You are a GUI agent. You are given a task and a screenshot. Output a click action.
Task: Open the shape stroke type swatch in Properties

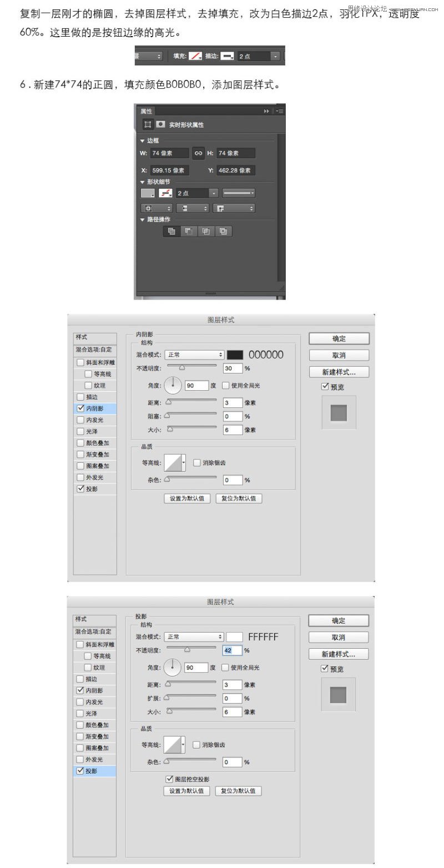pyautogui.click(x=165, y=193)
